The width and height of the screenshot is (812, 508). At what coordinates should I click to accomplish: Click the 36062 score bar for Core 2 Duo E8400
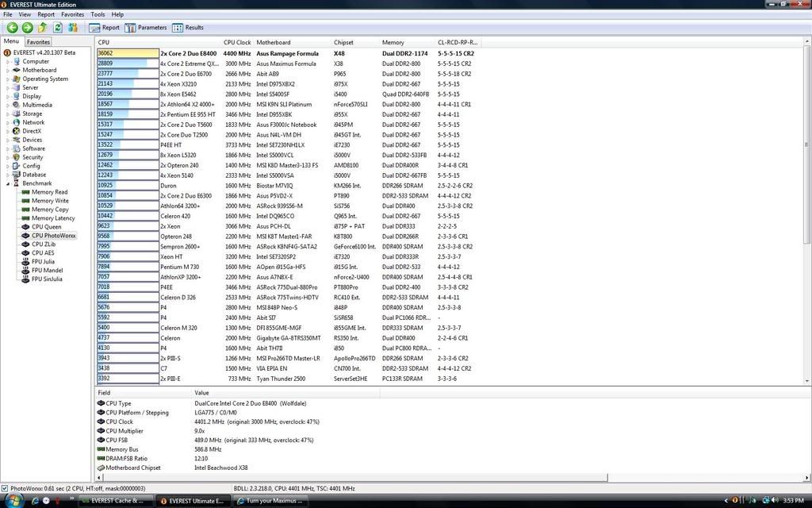128,53
